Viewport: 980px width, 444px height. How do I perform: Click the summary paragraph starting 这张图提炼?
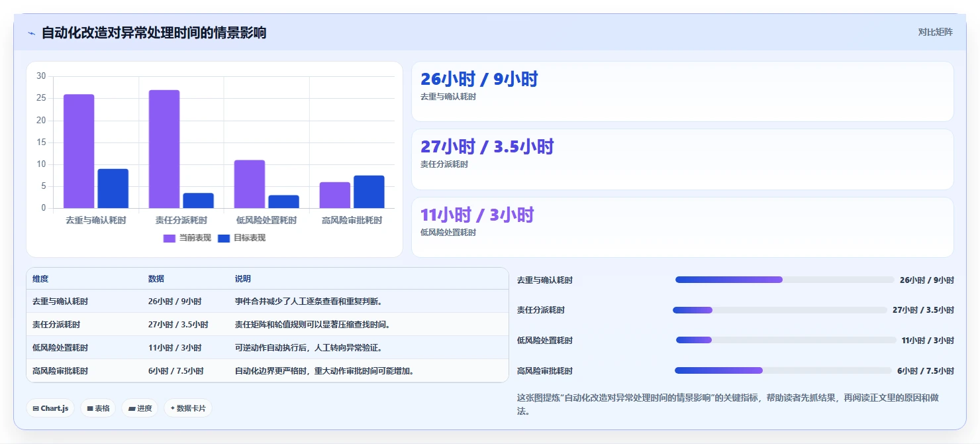coord(728,404)
